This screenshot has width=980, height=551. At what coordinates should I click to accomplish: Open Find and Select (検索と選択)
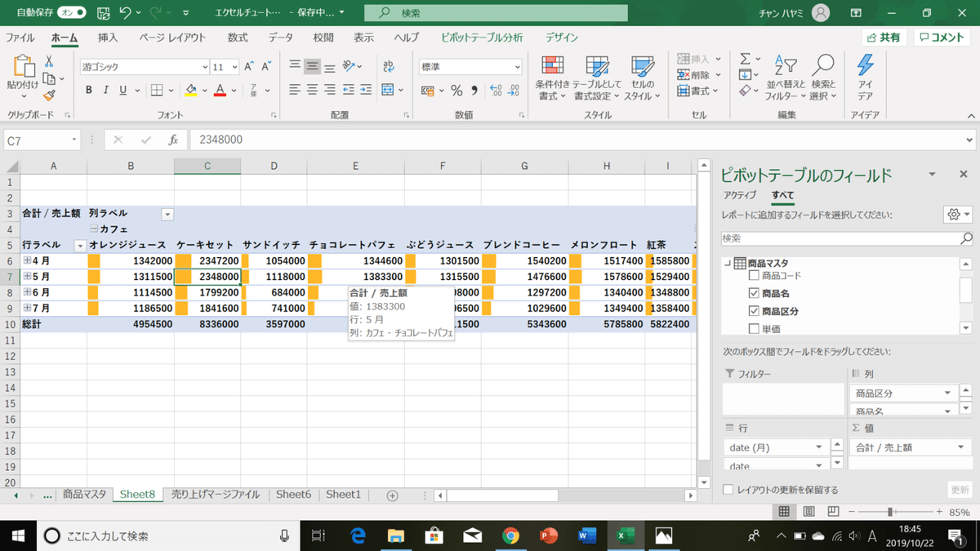pos(823,79)
